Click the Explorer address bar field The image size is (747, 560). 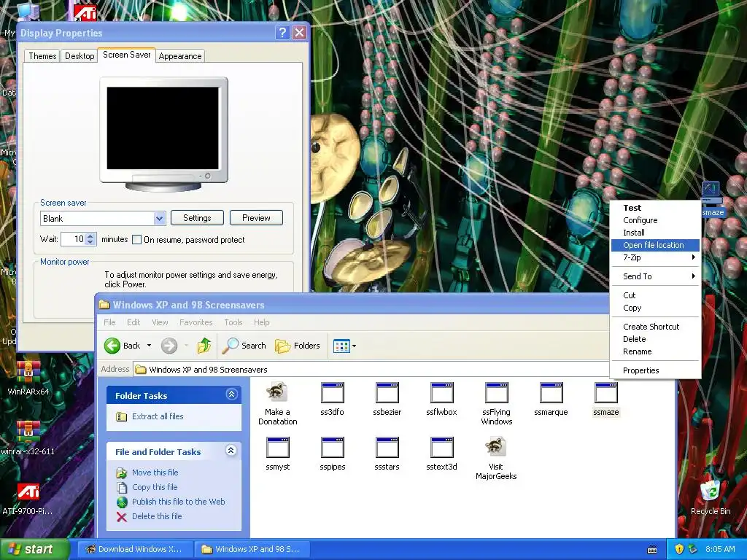tap(371, 370)
